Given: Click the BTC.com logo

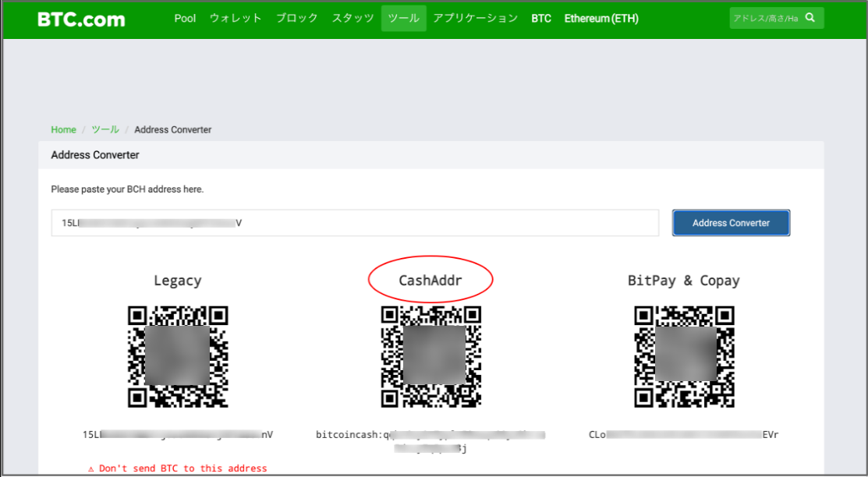Looking at the screenshot, I should coord(81,19).
